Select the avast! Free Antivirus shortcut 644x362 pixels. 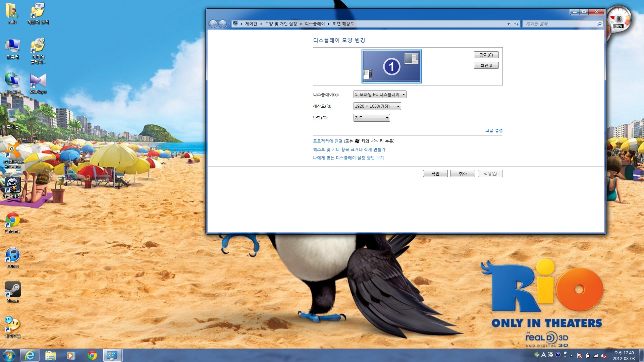[x=12, y=155]
